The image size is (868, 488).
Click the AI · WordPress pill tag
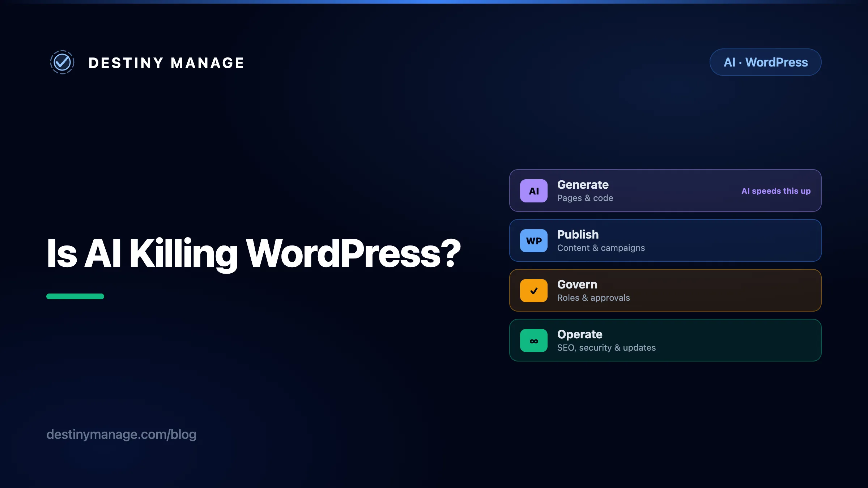[x=765, y=62]
